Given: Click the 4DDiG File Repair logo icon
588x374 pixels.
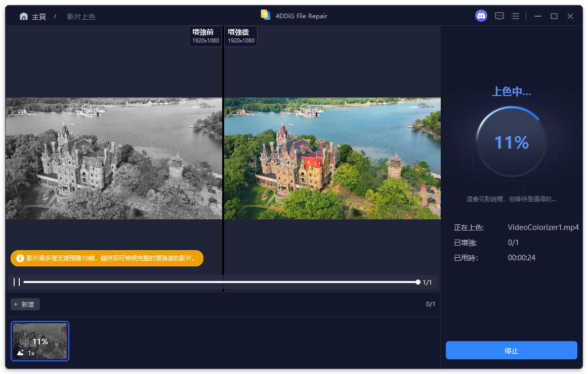Looking at the screenshot, I should pyautogui.click(x=265, y=15).
